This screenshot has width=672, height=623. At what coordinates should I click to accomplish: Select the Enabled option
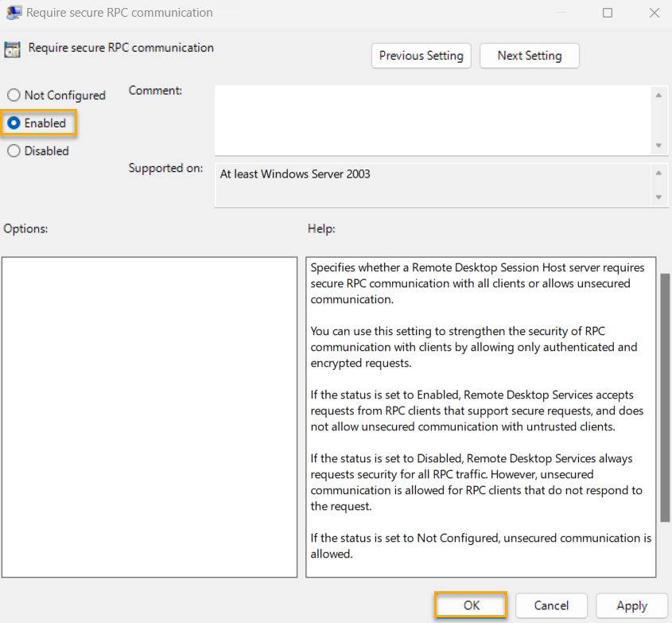click(x=13, y=123)
